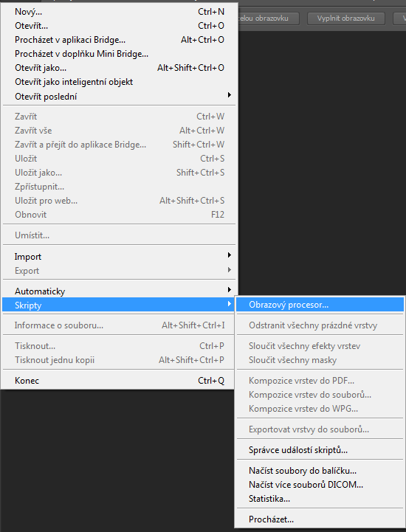
Task: Open Procházet v aplikaci Bridge
Action: point(119,40)
